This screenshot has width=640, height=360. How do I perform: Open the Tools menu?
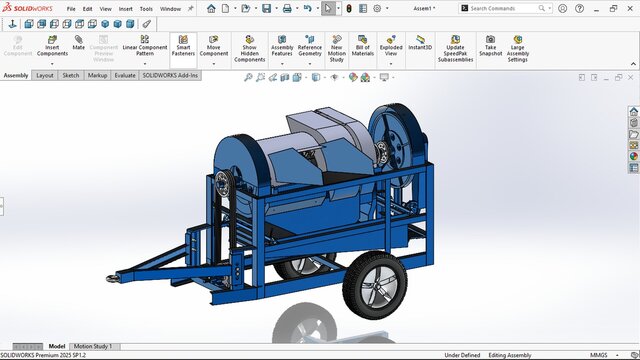click(146, 9)
